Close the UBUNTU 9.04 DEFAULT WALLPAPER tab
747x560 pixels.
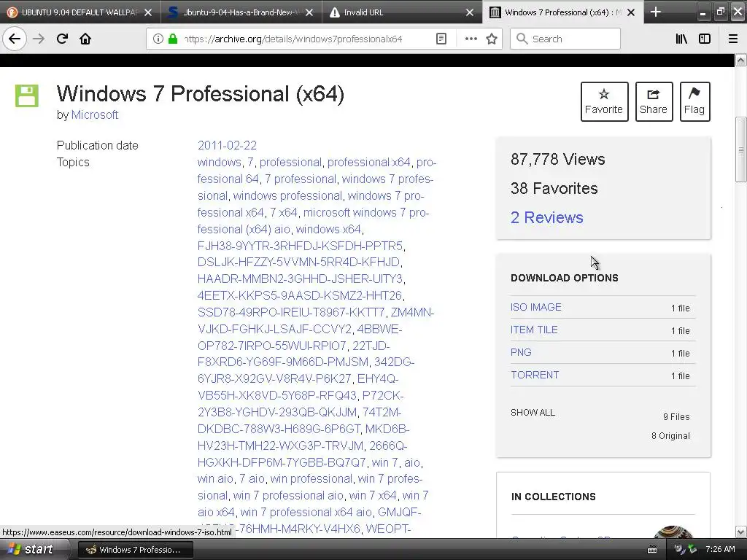point(148,12)
